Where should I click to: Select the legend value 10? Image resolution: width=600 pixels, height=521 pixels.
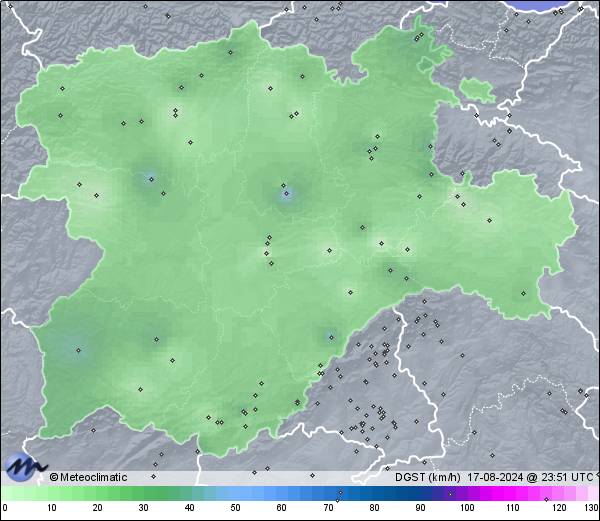click(52, 508)
